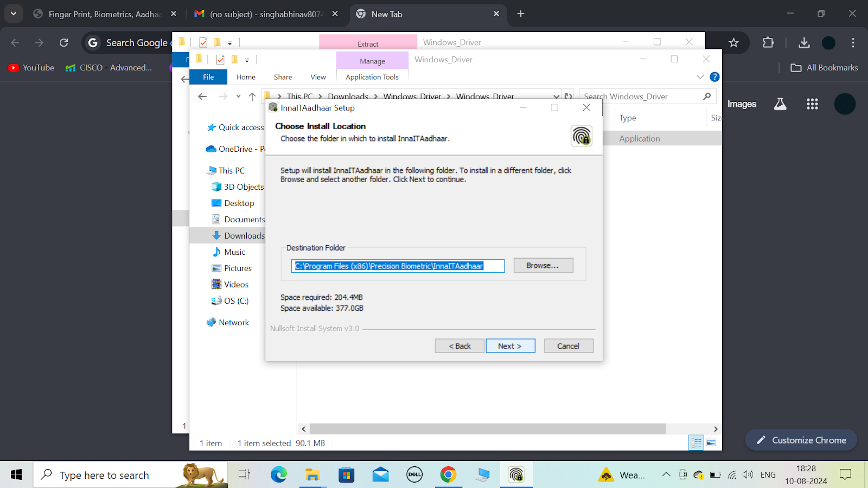This screenshot has height=488, width=868.
Task: Open OS (C:) drive in sidebar
Action: [x=230, y=301]
